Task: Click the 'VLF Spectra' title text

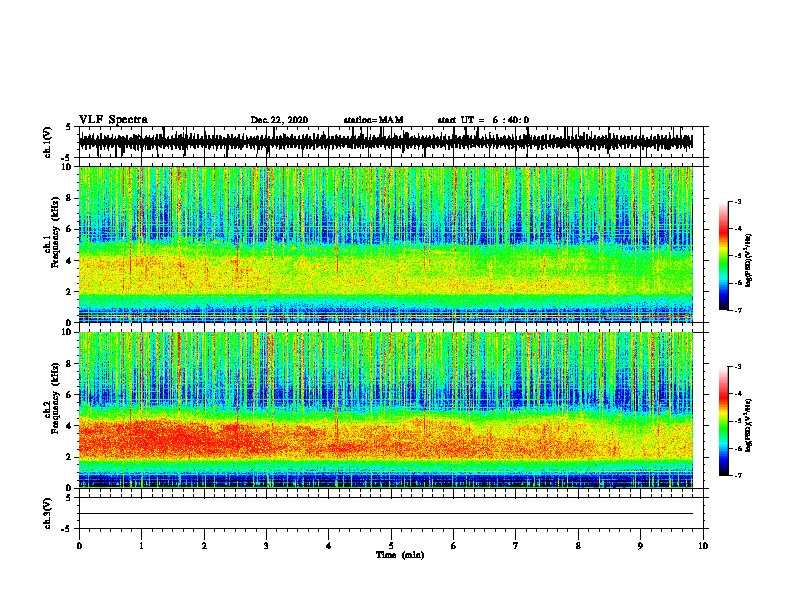Action: pyautogui.click(x=113, y=120)
